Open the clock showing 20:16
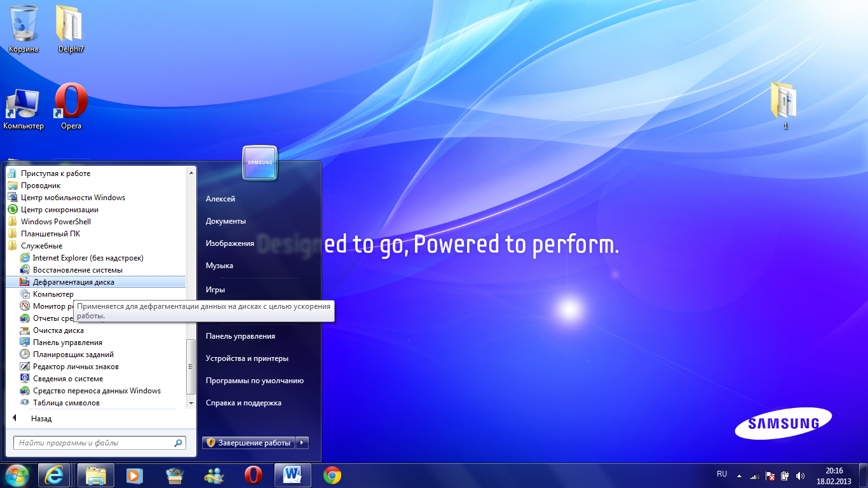The width and height of the screenshot is (868, 488). pos(834,476)
